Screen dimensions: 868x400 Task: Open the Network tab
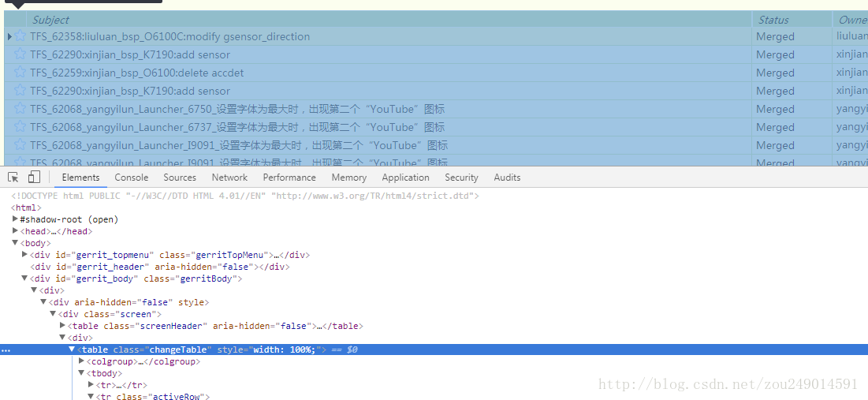pyautogui.click(x=229, y=178)
